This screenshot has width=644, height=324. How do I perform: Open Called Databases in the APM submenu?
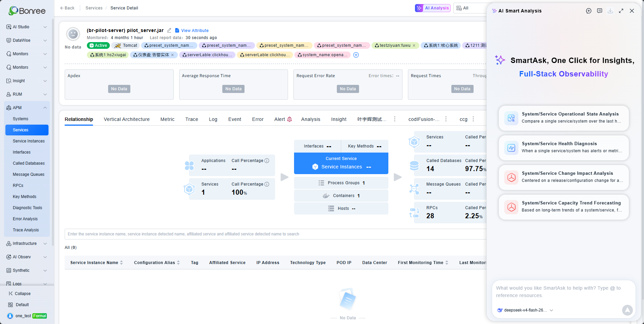pos(29,163)
